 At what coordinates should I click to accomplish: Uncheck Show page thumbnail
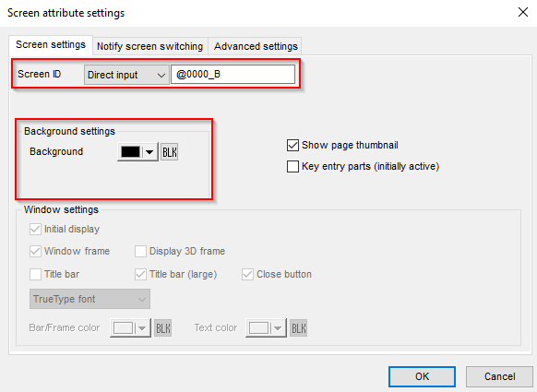click(x=292, y=145)
